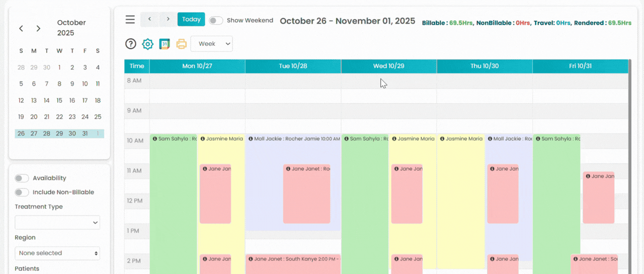The width and height of the screenshot is (644, 274).
Task: Open the Week view dropdown
Action: [211, 44]
